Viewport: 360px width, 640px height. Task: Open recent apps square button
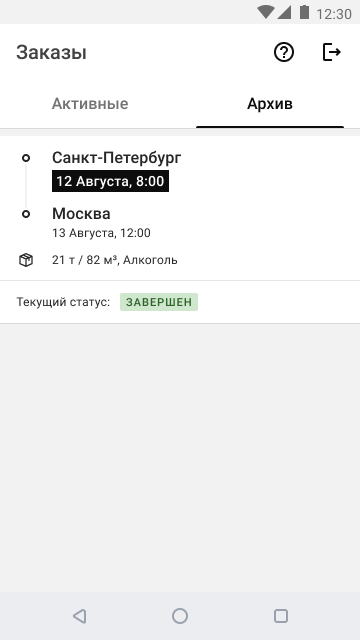pos(281,616)
